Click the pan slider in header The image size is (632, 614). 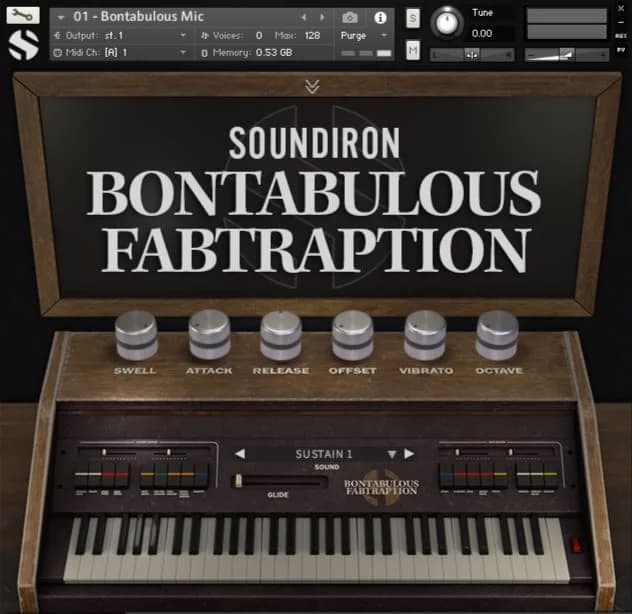[x=472, y=54]
